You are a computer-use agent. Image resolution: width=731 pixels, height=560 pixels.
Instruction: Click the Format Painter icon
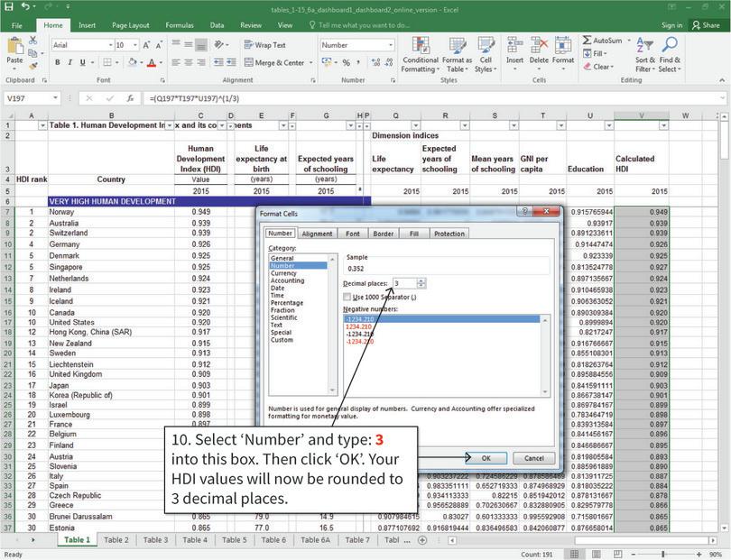point(34,63)
